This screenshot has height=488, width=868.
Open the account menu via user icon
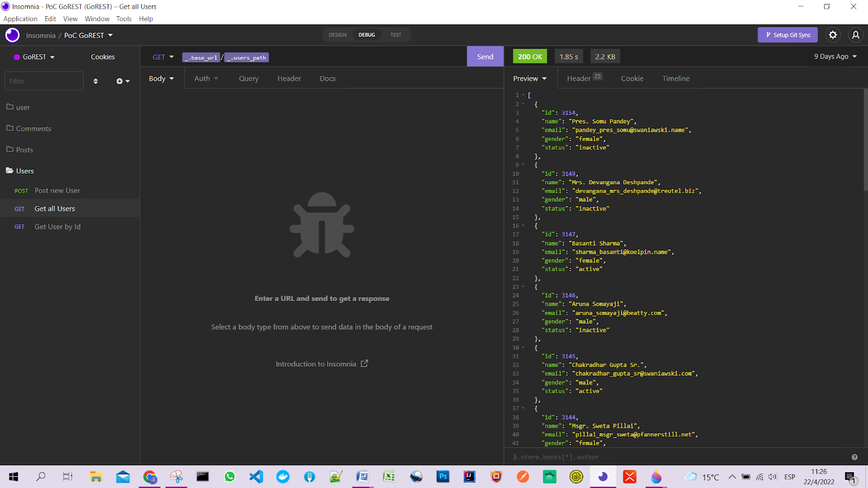tap(856, 35)
